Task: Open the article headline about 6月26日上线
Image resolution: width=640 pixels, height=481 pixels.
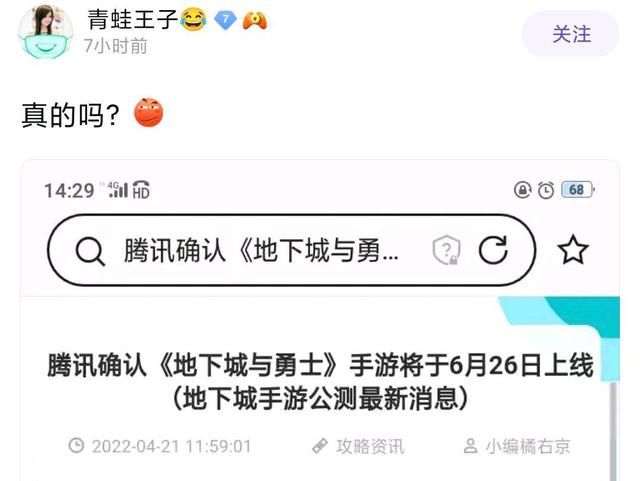Action: click(x=320, y=381)
